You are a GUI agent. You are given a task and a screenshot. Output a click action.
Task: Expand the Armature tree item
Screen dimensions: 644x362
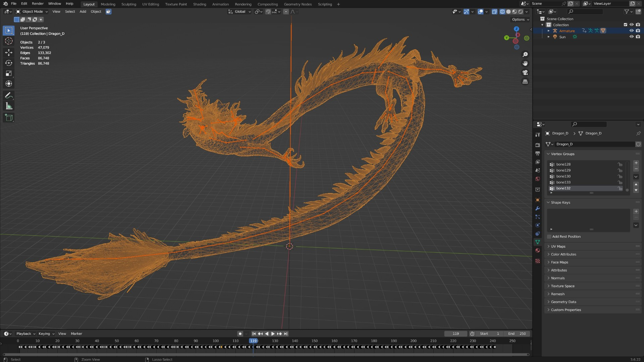tap(549, 31)
